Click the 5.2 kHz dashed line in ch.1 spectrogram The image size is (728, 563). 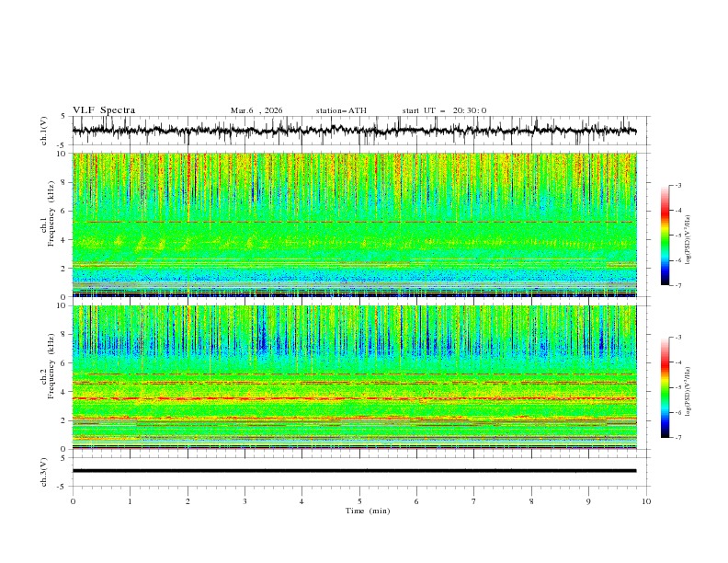point(354,222)
